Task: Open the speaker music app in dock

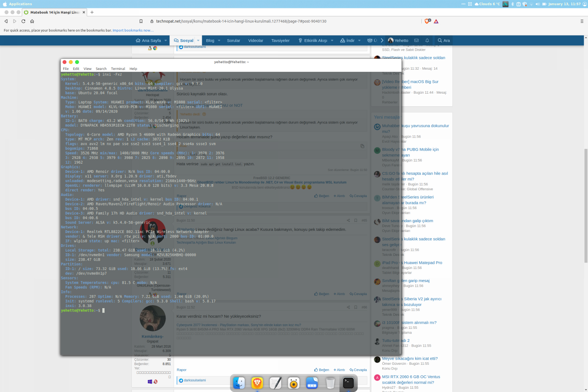Action: [x=294, y=383]
